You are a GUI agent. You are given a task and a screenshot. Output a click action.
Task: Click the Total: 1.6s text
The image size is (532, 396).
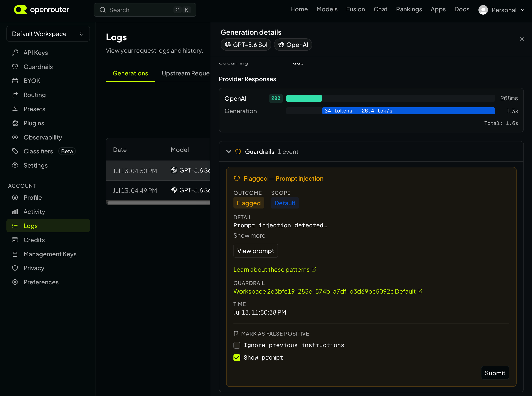[501, 123]
